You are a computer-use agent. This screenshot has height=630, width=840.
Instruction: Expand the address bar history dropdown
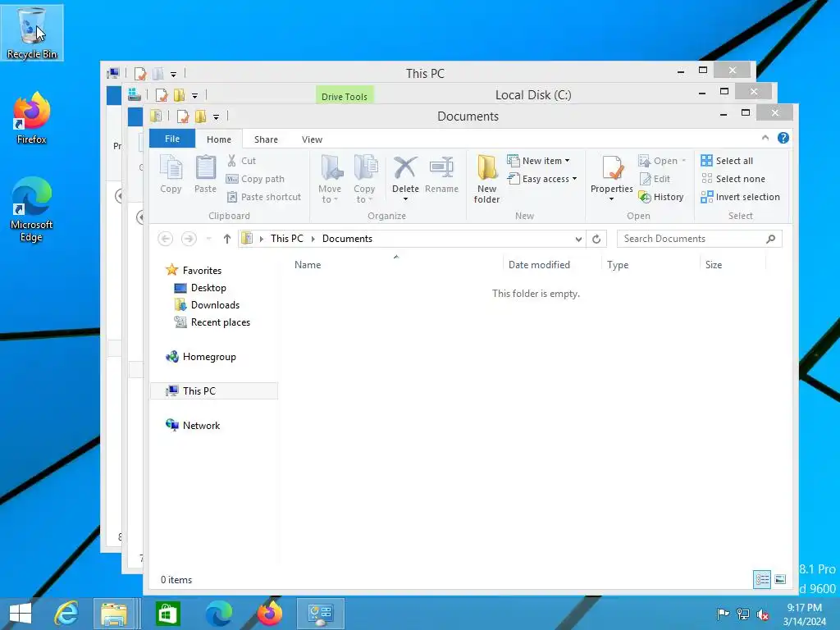tap(578, 239)
